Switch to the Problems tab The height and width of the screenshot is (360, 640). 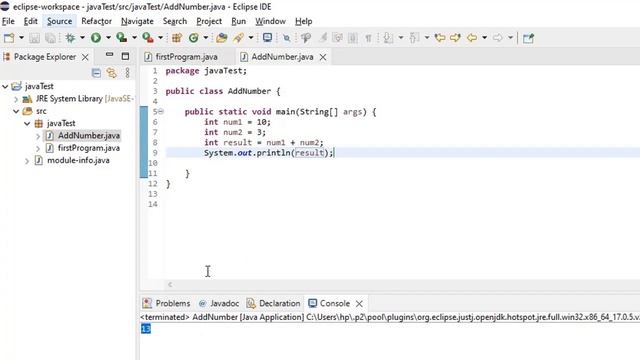167,303
